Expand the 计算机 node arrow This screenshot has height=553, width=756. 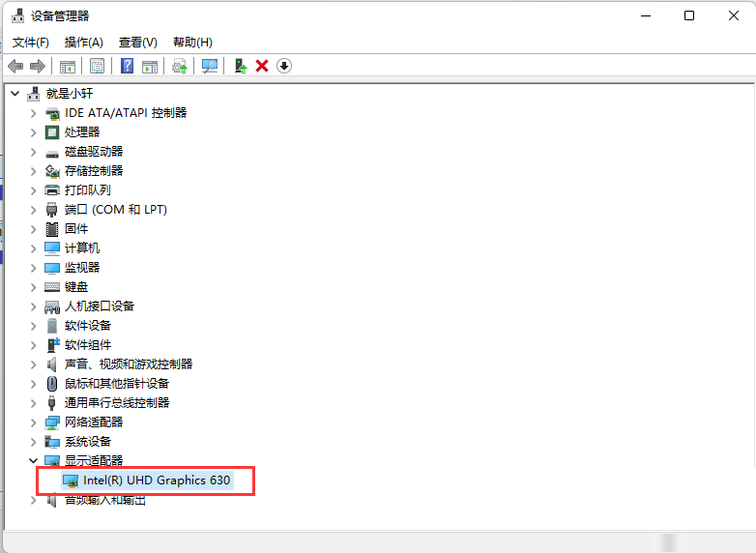tap(33, 248)
